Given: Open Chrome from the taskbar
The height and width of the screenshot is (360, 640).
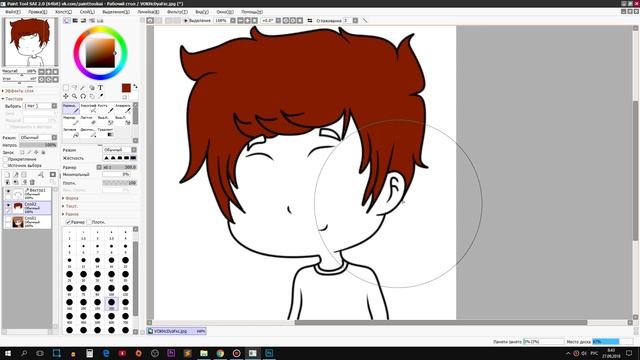Looking at the screenshot, I should [x=220, y=353].
